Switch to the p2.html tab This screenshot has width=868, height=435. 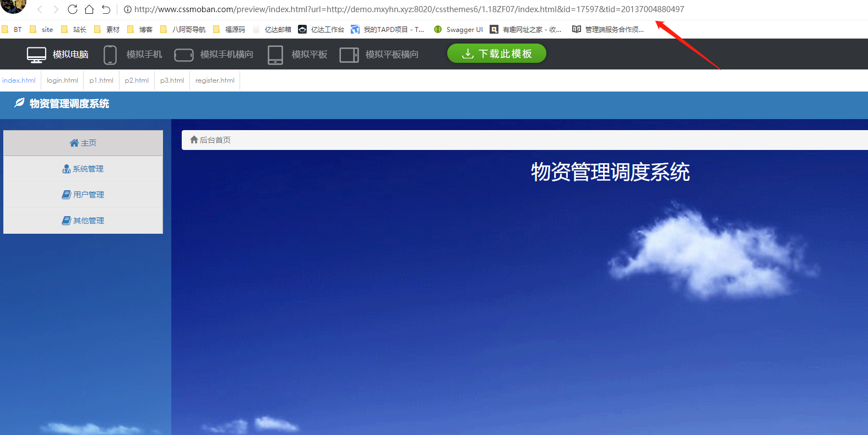[137, 80]
